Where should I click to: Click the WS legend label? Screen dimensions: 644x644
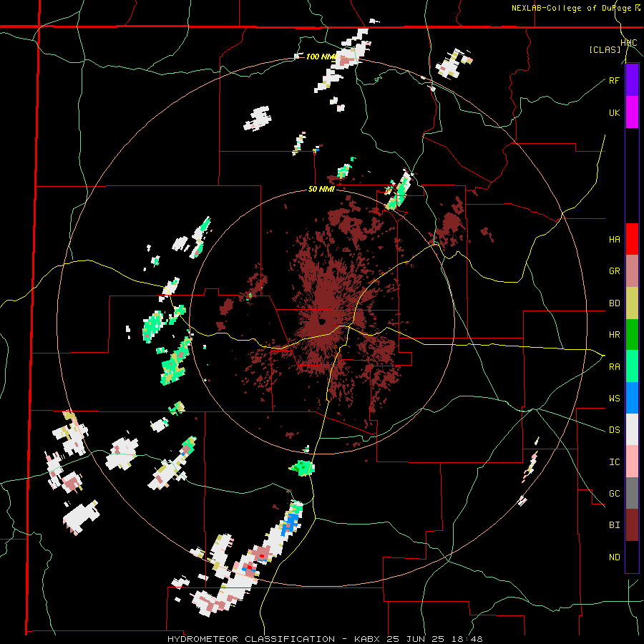coord(614,399)
